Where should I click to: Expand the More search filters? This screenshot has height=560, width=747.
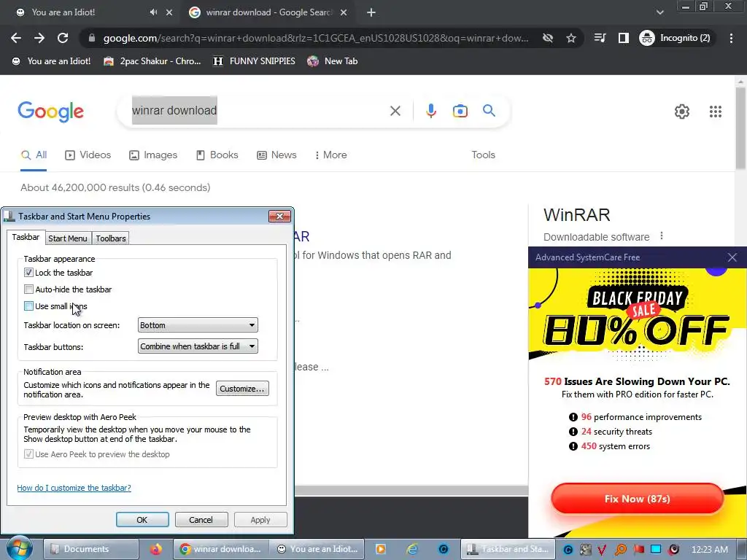click(x=330, y=155)
